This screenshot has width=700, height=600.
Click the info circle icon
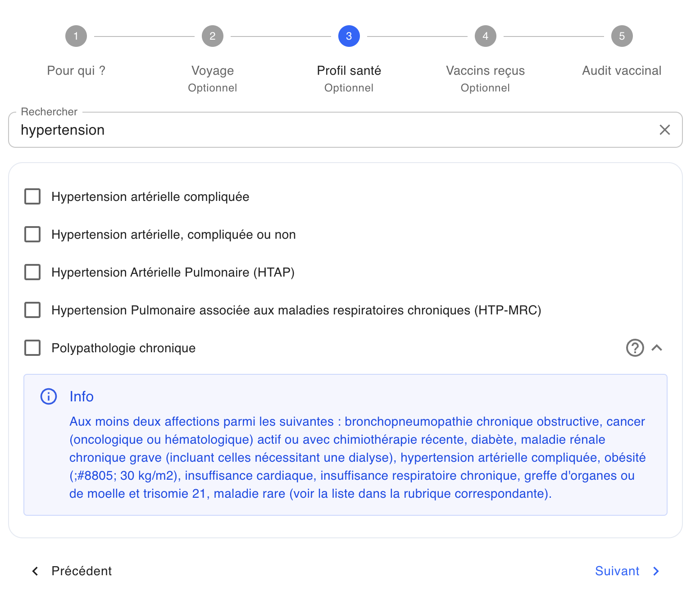pyautogui.click(x=49, y=396)
